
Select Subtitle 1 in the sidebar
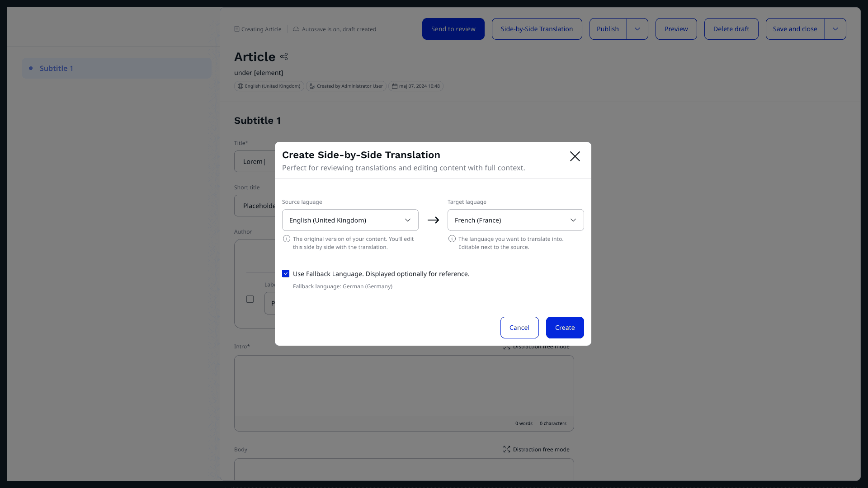57,68
